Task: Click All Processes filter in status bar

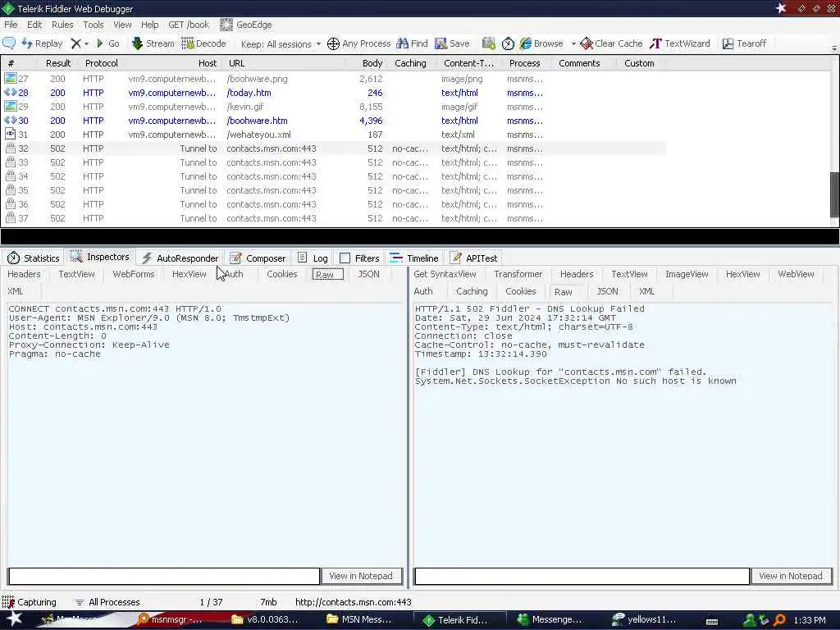Action: (107, 602)
